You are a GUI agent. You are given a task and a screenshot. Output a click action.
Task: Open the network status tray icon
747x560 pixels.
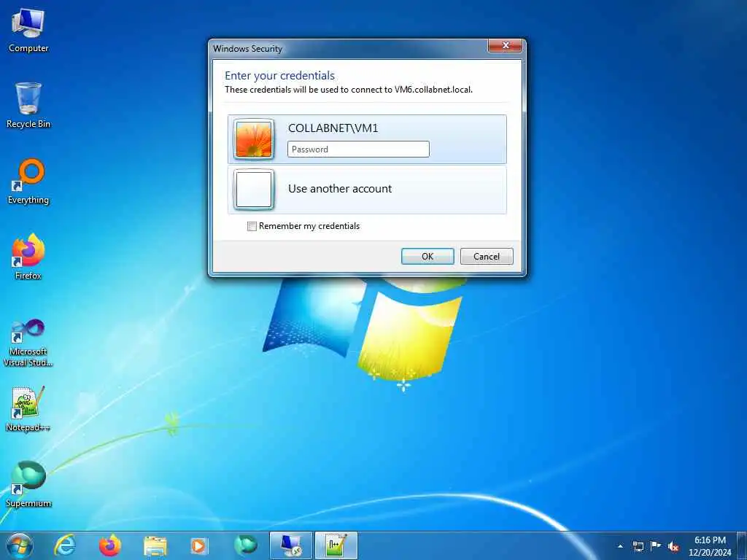[x=638, y=546]
